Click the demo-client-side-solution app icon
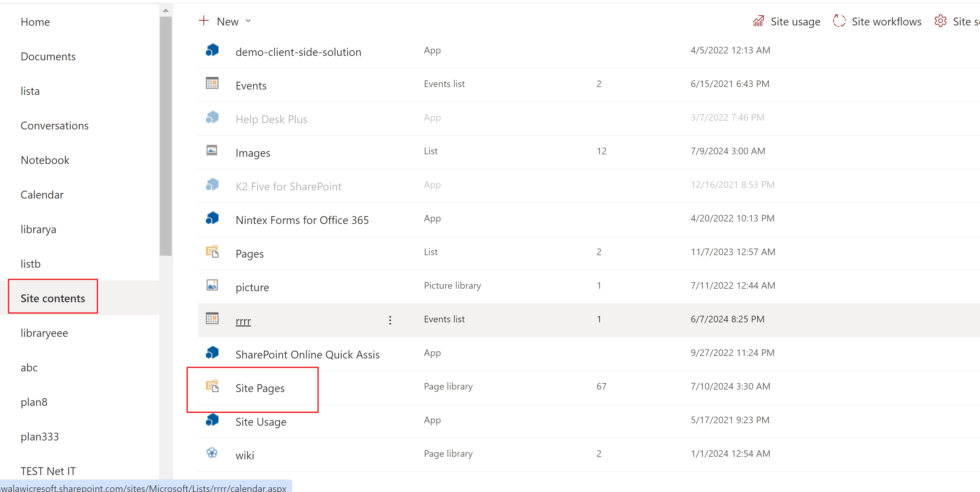Image resolution: width=980 pixels, height=492 pixels. (x=212, y=50)
